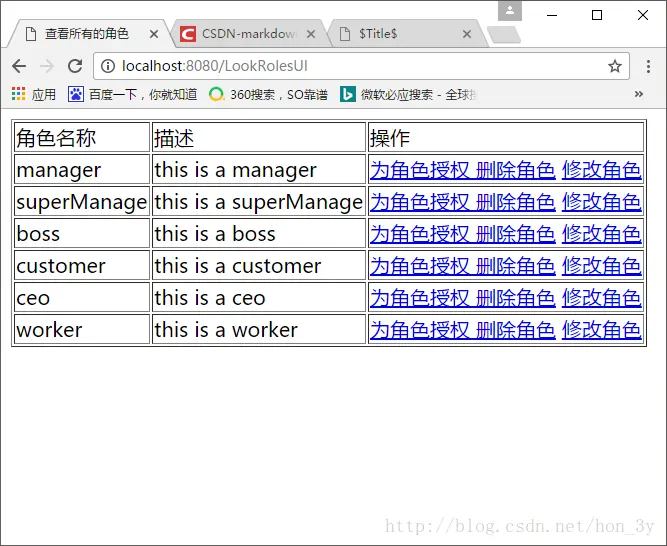Reload the page with the refresh icon
This screenshot has height=546, width=667.
[75, 66]
